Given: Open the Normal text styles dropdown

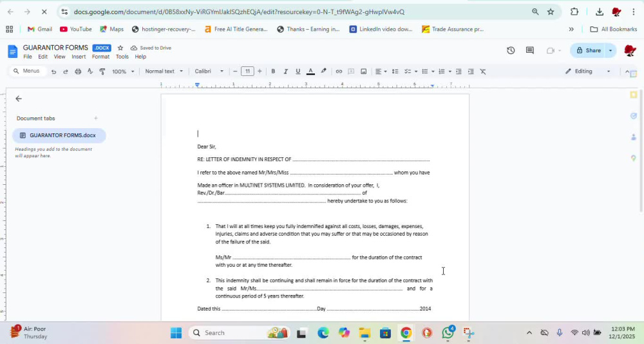Looking at the screenshot, I should pos(164,72).
